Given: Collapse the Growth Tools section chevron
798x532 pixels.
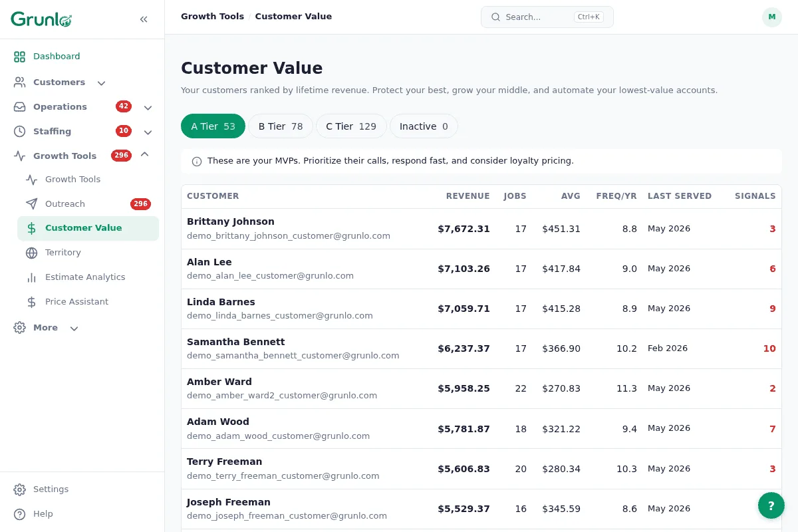Looking at the screenshot, I should click(145, 155).
